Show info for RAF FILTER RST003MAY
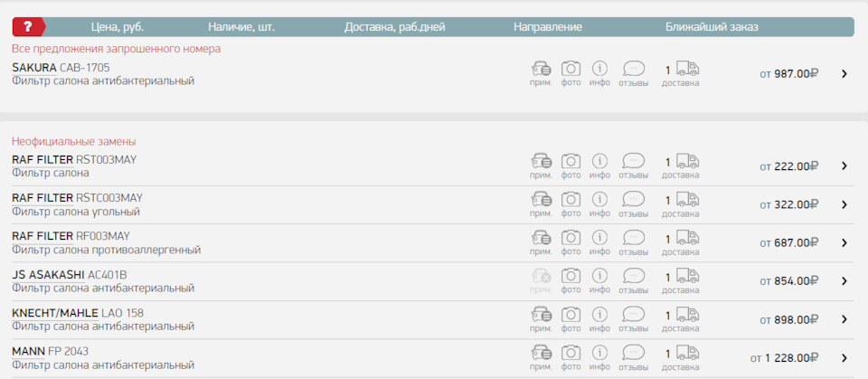Viewport: 868px width, 379px height. point(599,161)
